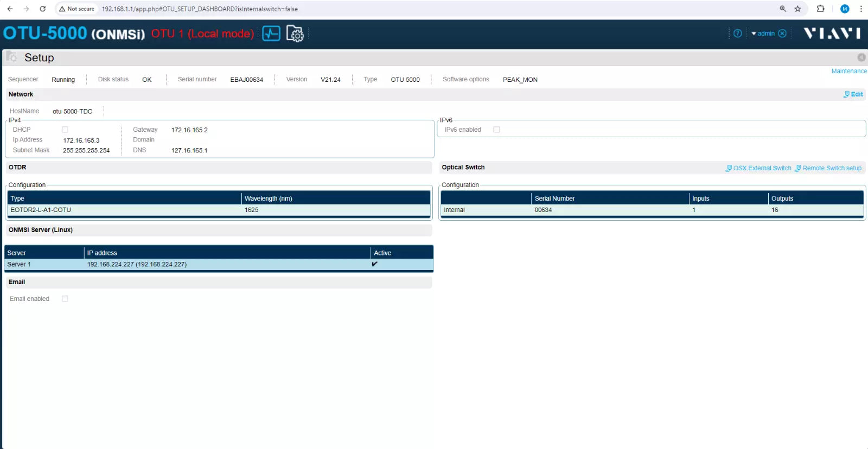Click the Sequencer Running status
The image size is (868, 449).
[63, 80]
